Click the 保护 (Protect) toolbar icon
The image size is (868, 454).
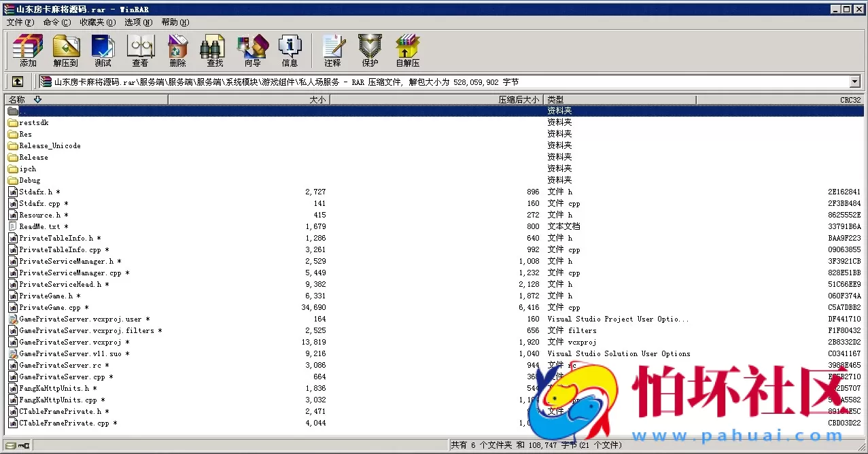370,50
